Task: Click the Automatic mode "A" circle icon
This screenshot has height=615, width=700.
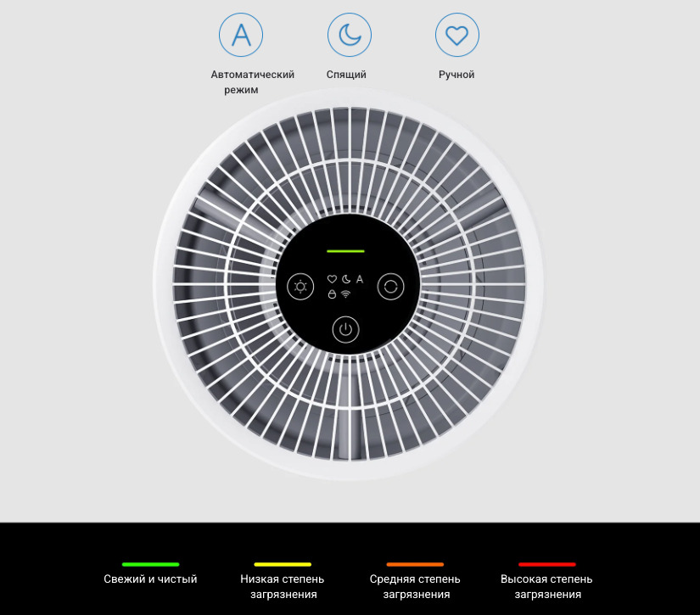Action: [241, 36]
